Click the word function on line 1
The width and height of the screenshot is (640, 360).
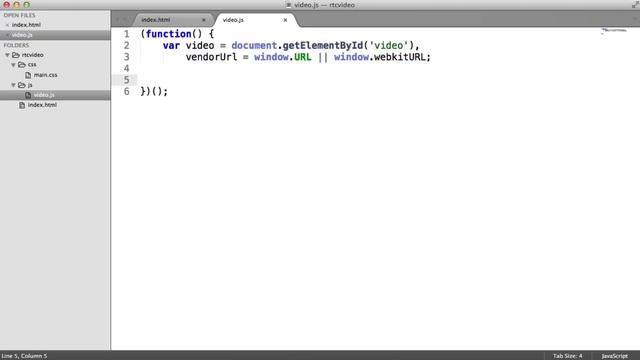tap(169, 34)
